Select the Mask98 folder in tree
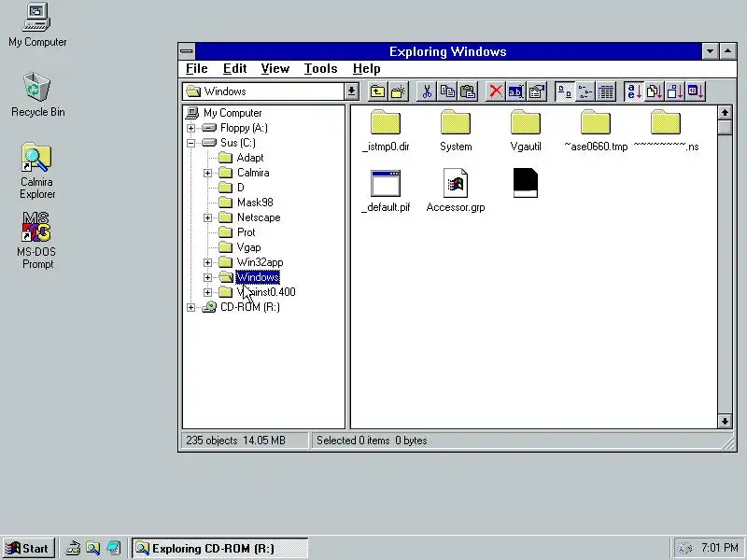 click(x=255, y=203)
